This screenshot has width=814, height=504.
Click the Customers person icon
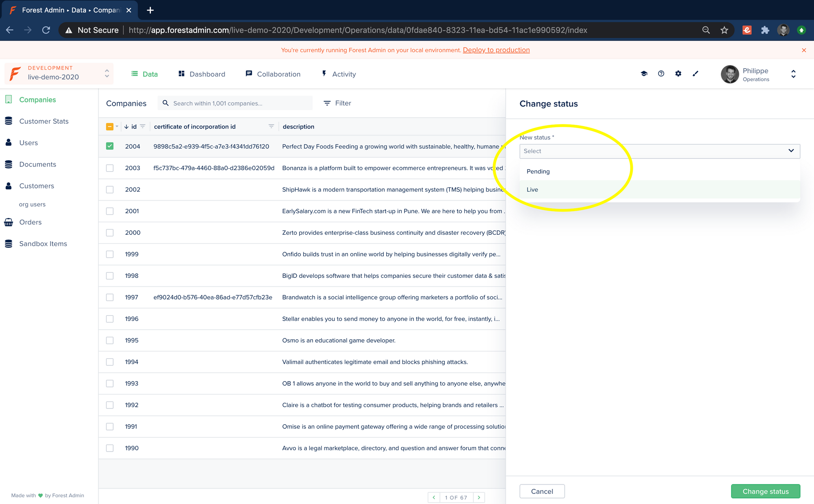9,185
